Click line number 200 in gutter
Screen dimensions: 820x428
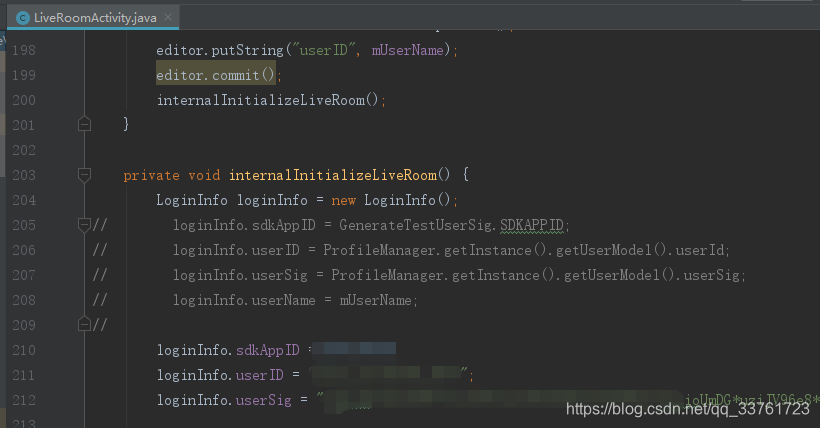click(24, 100)
